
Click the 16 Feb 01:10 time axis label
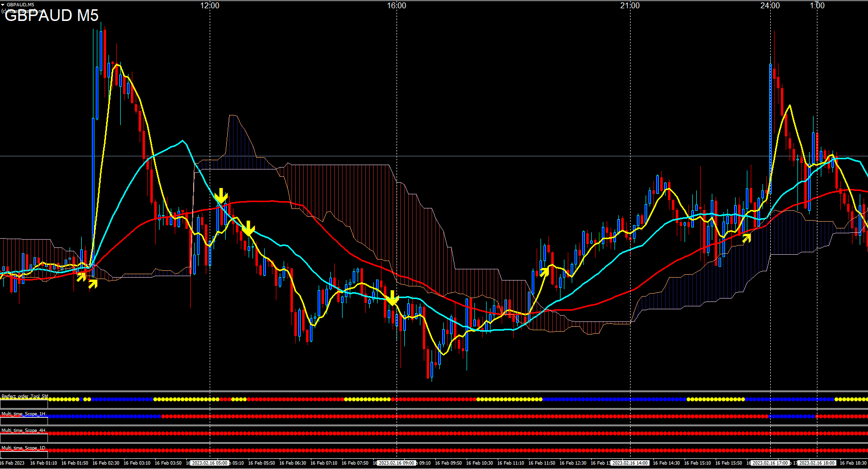pos(43,463)
